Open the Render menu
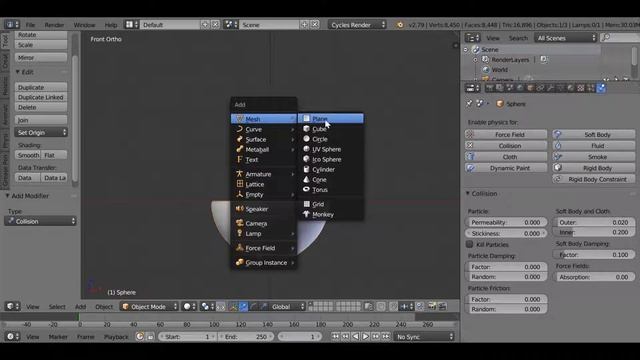The image size is (640, 360). pos(54,25)
